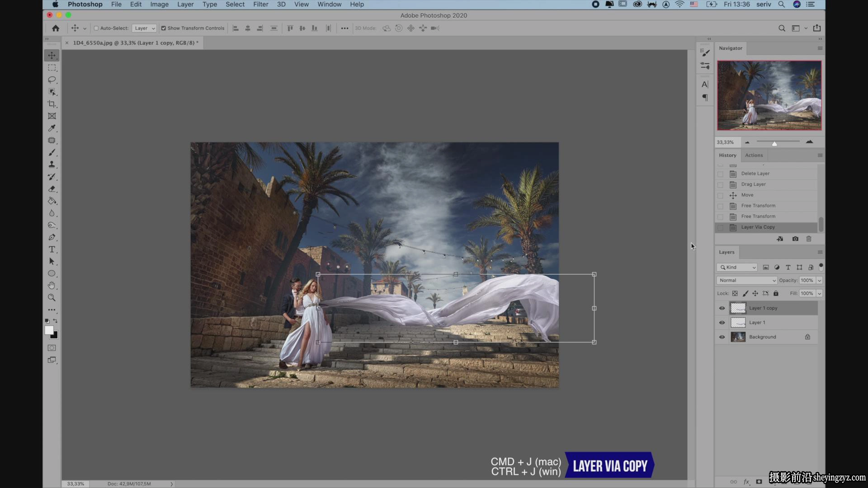Change the screen mode
The width and height of the screenshot is (868, 488).
point(52,360)
